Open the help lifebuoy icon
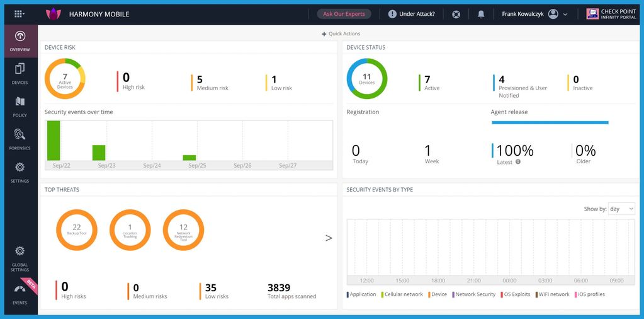Viewport: 644px width, 319px height. pos(456,14)
